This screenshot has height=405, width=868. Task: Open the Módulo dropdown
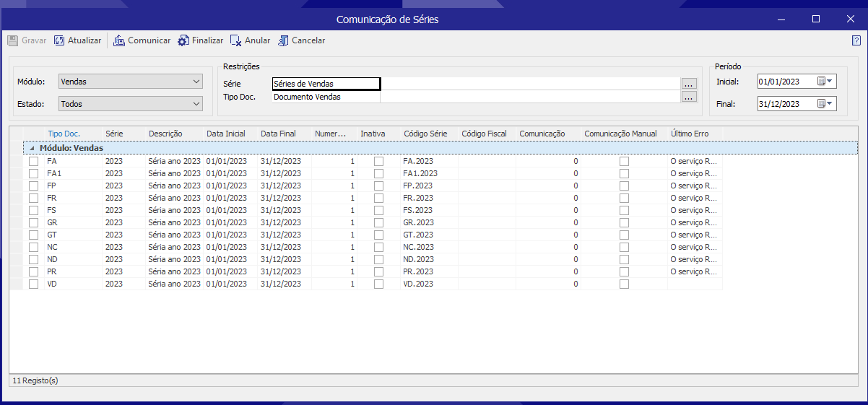pyautogui.click(x=130, y=82)
